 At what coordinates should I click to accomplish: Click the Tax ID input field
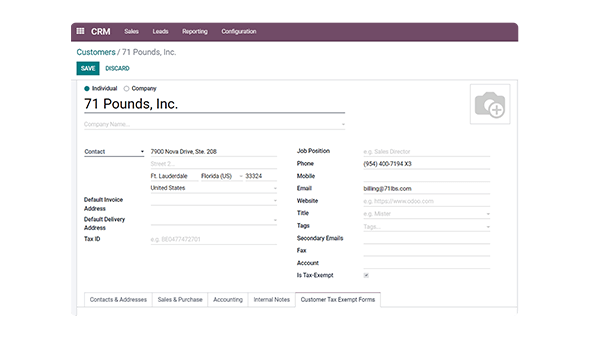pyautogui.click(x=214, y=239)
